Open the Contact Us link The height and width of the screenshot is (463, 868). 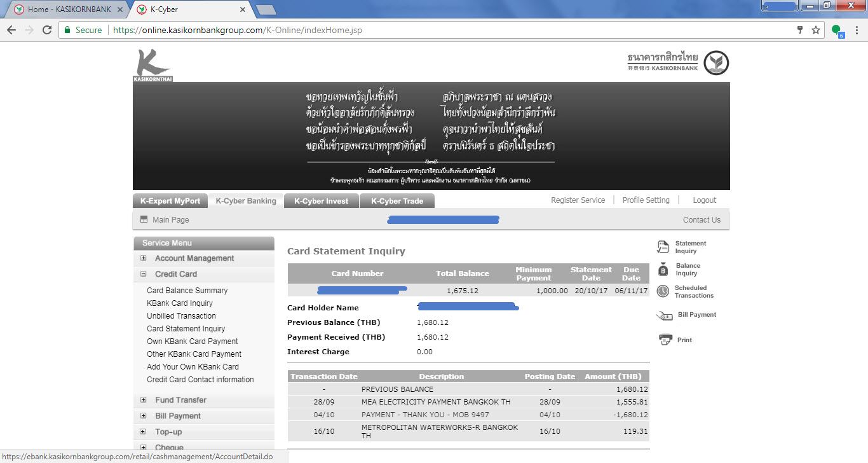tap(702, 220)
